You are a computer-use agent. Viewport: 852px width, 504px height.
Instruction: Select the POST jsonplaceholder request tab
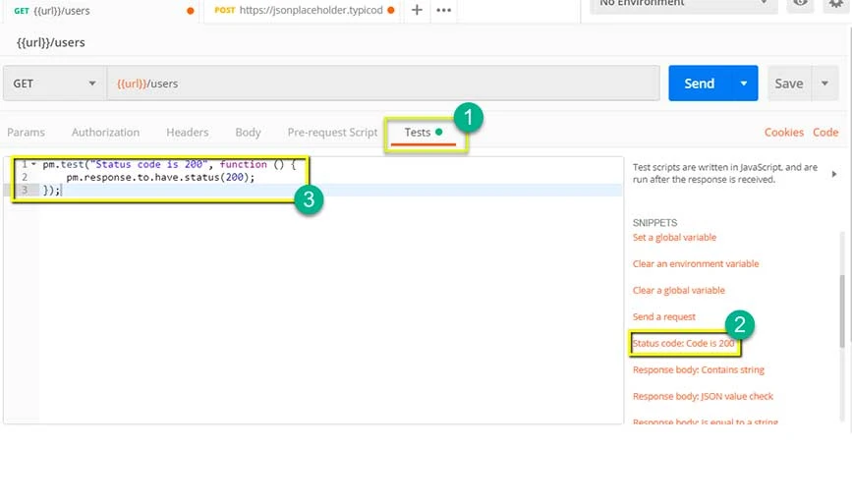click(x=303, y=10)
